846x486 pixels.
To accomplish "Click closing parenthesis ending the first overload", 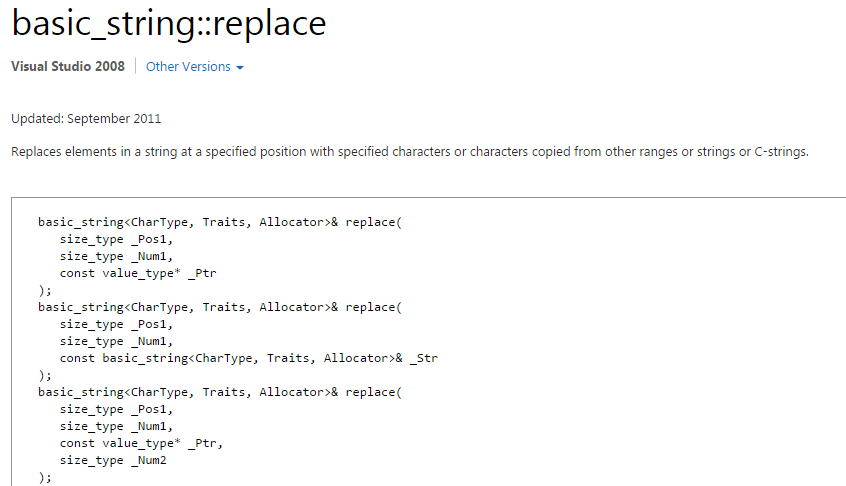I will click(x=45, y=291).
